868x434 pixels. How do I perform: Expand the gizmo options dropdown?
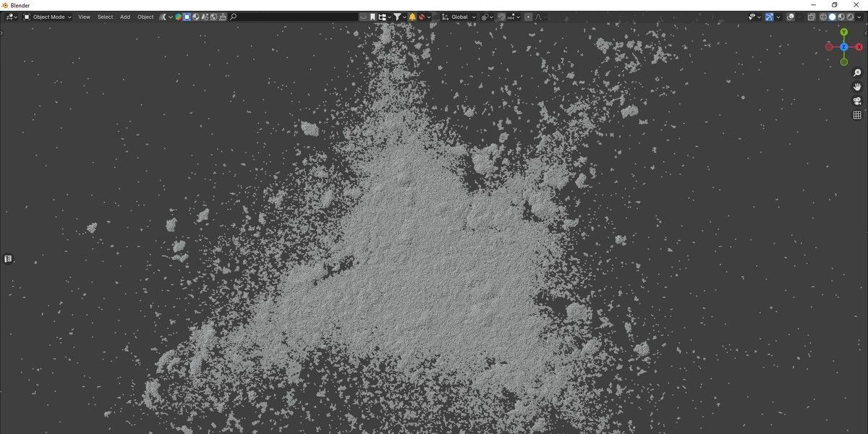(778, 17)
